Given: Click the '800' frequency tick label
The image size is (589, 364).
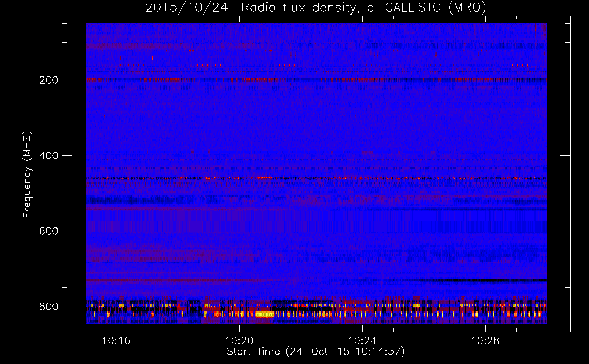Looking at the screenshot, I should click(49, 307).
